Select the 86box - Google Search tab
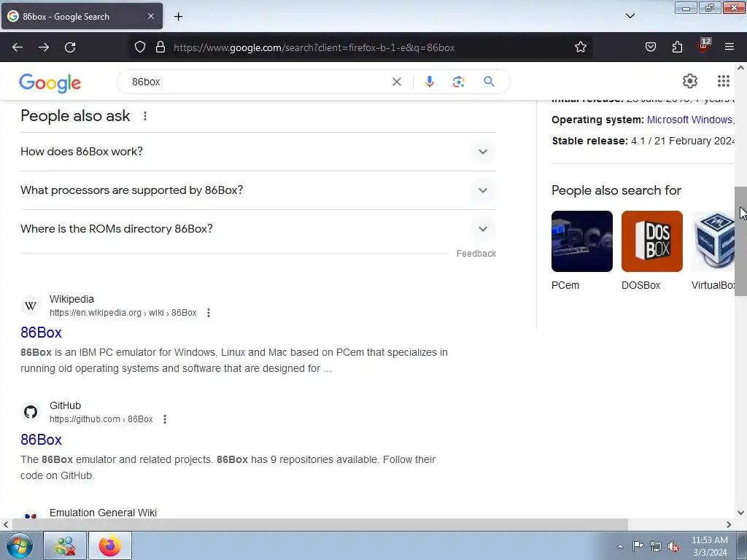This screenshot has height=560, width=747. point(82,16)
